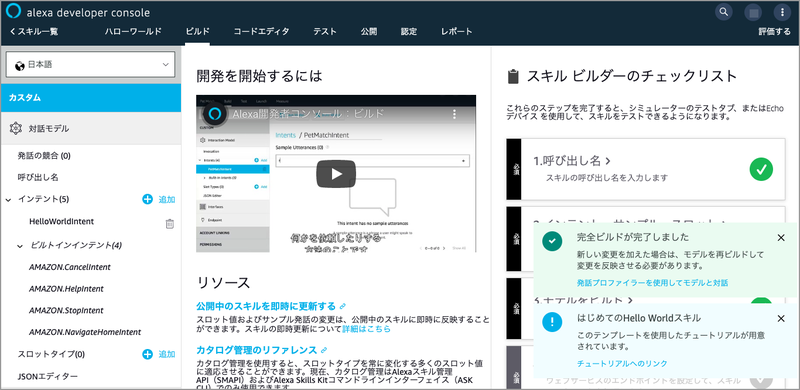
Task: Select HelloWorldIntent
Action: pos(62,222)
